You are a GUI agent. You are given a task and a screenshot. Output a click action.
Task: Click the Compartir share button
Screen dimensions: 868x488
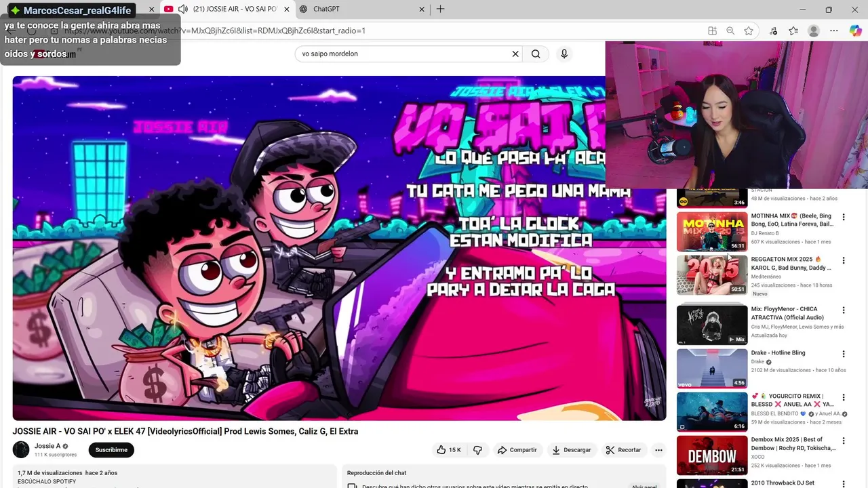[x=517, y=450]
